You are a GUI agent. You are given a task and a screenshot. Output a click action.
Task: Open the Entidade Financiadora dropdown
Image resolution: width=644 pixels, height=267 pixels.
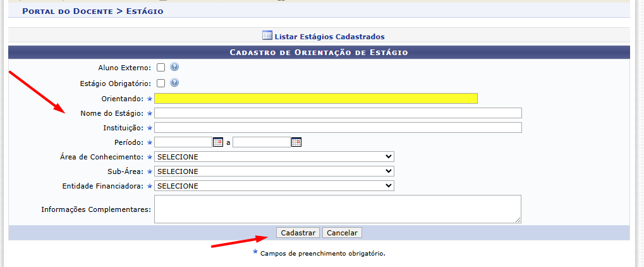[x=274, y=186]
